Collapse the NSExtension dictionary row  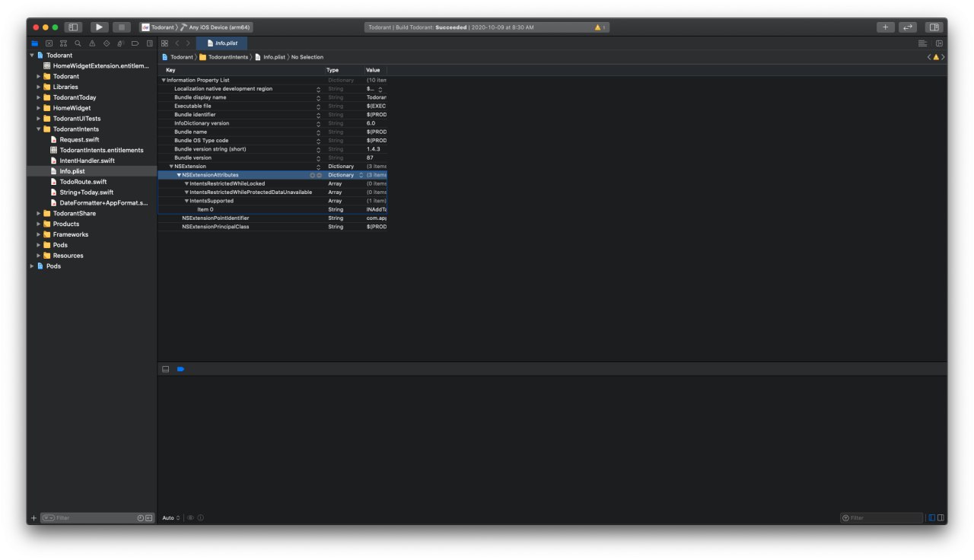click(x=171, y=167)
